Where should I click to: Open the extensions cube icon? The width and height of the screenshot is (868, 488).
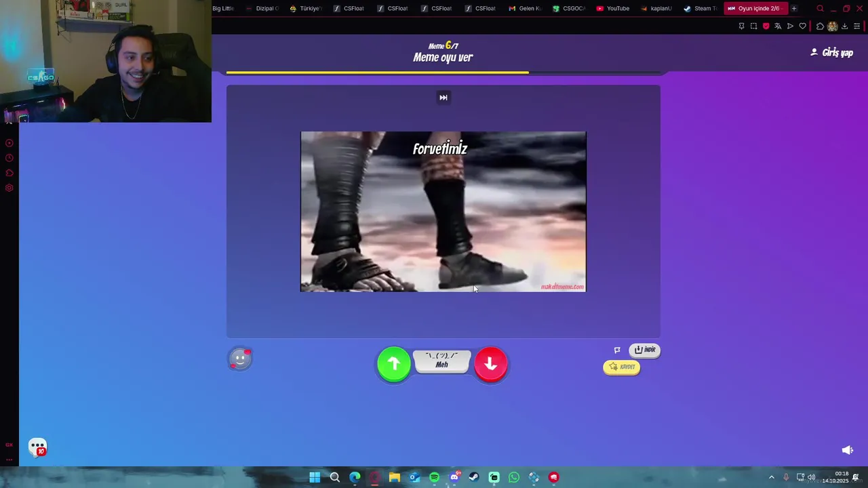coord(820,26)
